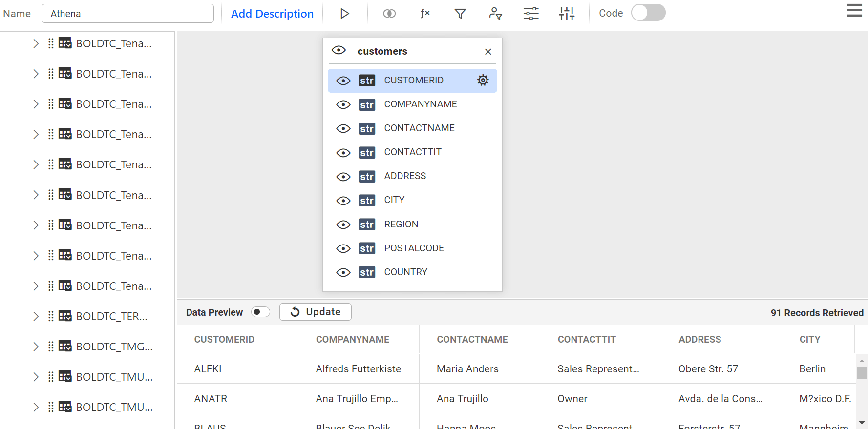Image resolution: width=868 pixels, height=429 pixels.
Task: Toggle the Data Preview switch
Action: [260, 312]
